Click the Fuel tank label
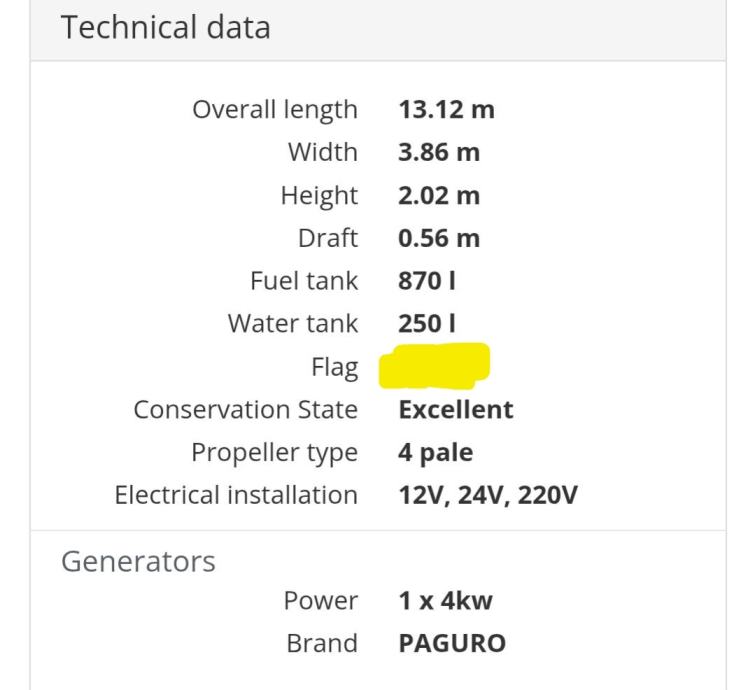This screenshot has height=690, width=755. coord(304,282)
